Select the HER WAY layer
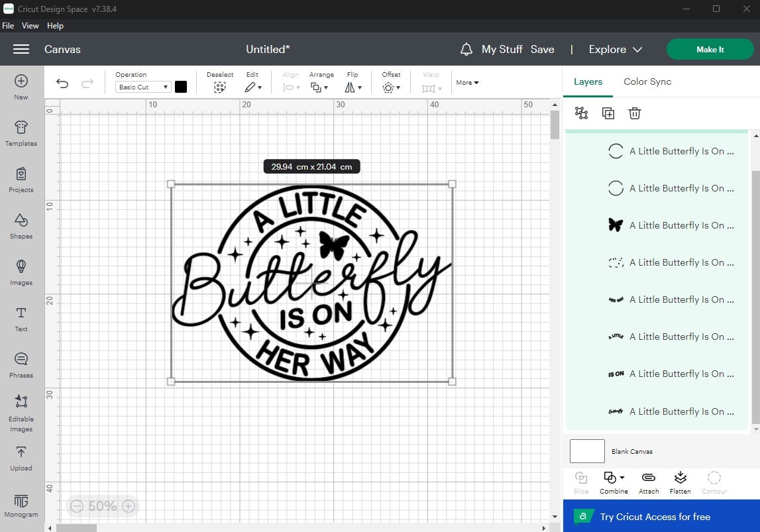Screen dimensions: 760x532 coord(657,299)
